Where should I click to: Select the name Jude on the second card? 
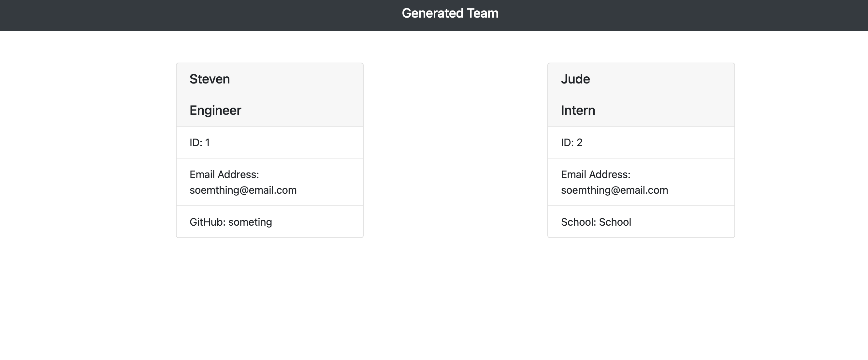tap(575, 79)
